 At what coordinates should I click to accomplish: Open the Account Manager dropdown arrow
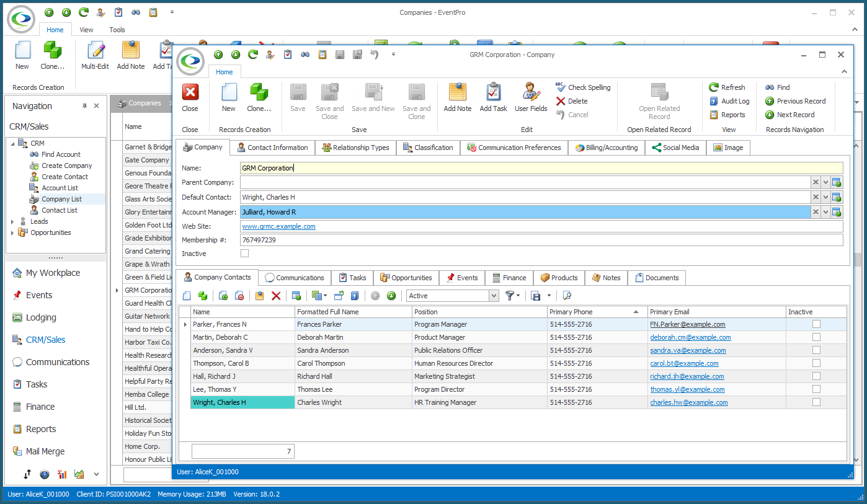click(x=826, y=212)
